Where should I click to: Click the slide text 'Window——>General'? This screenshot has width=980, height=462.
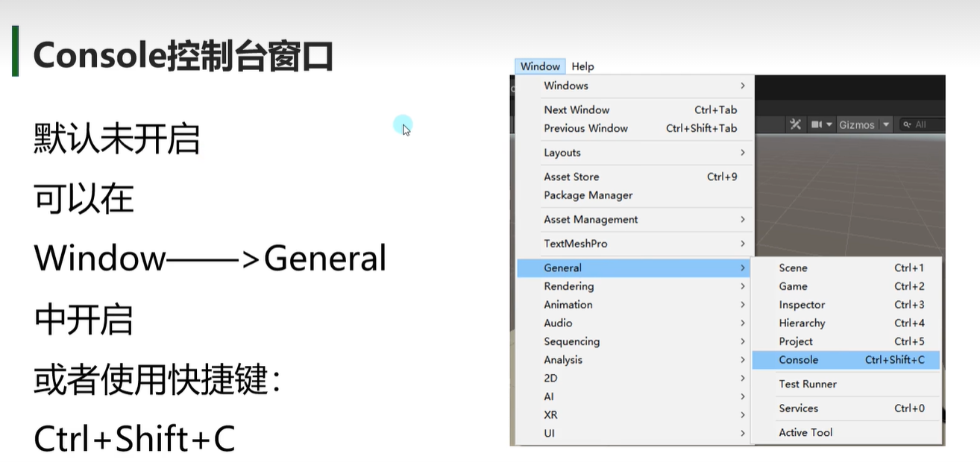210,259
